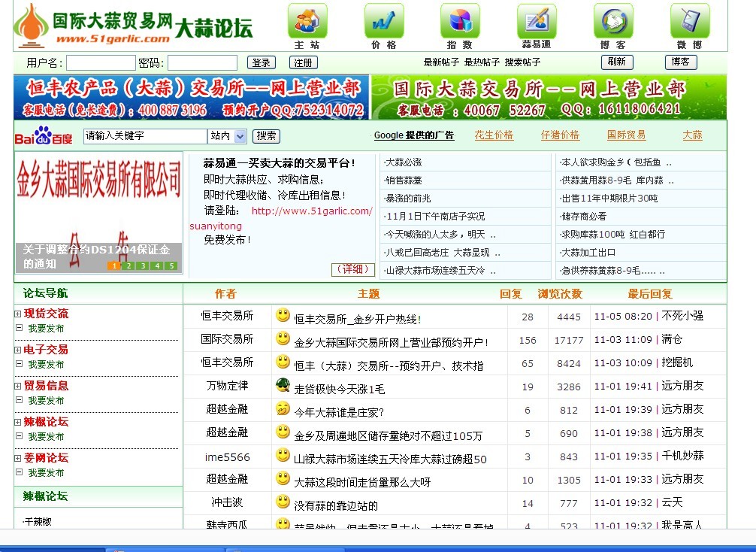756x552 pixels.
Task: Open the 花生价格 ad link
Action: (494, 135)
